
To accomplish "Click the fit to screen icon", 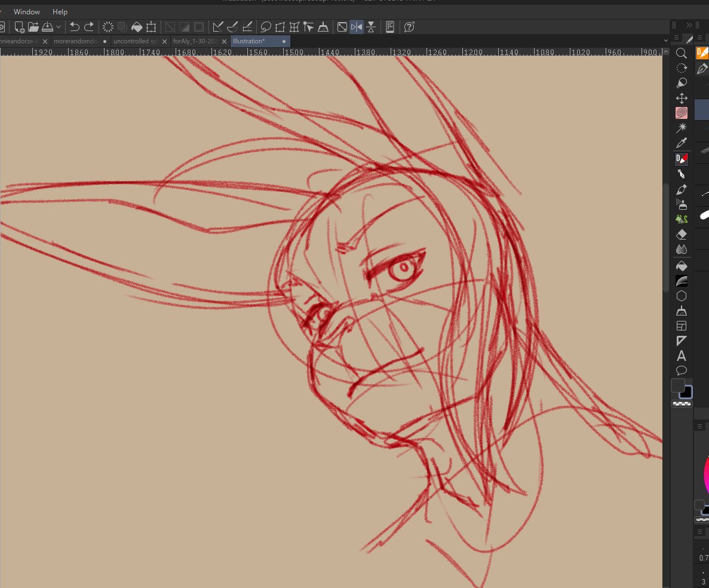I will click(x=342, y=27).
